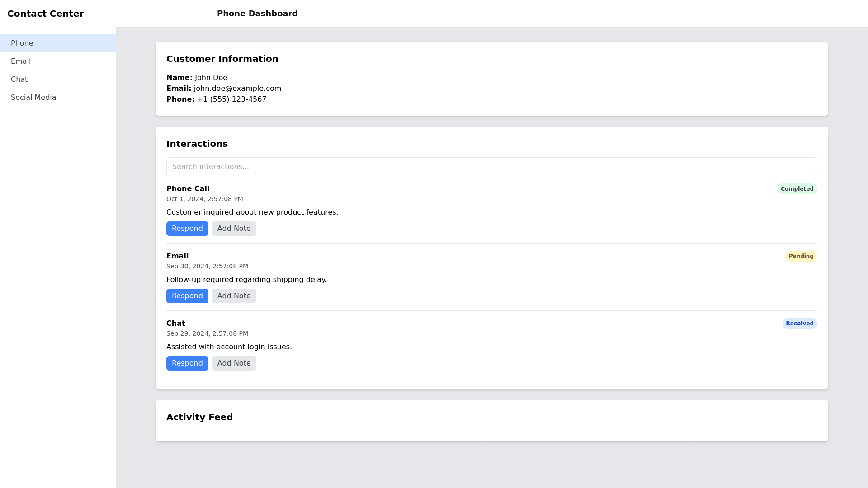Switch to Chat in the sidebar
Image resolution: width=868 pixels, height=488 pixels.
point(19,80)
